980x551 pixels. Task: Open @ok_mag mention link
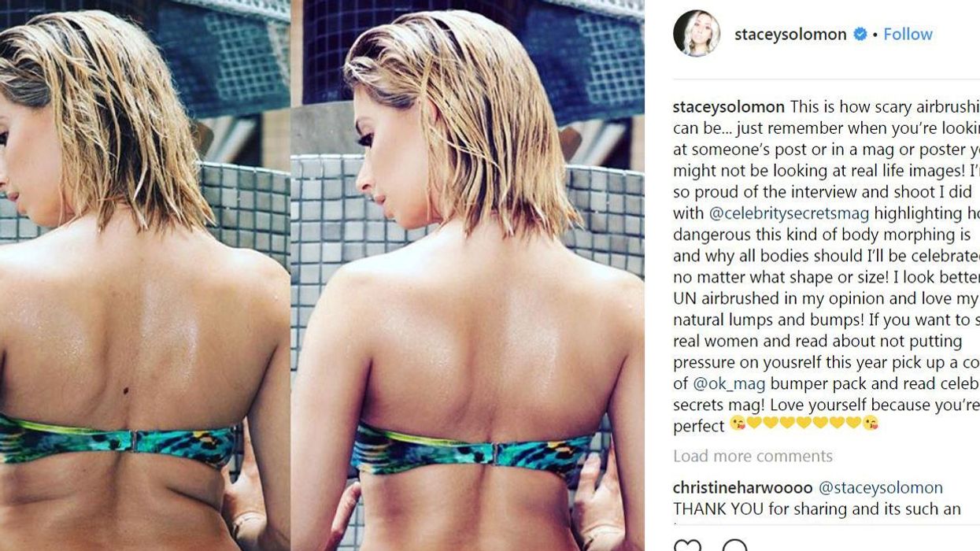(x=729, y=383)
